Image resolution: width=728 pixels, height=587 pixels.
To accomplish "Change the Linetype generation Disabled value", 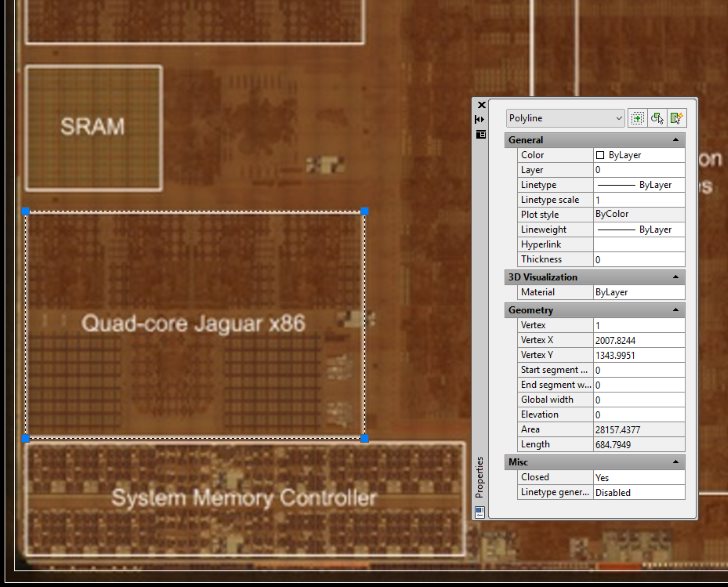I will click(x=639, y=492).
